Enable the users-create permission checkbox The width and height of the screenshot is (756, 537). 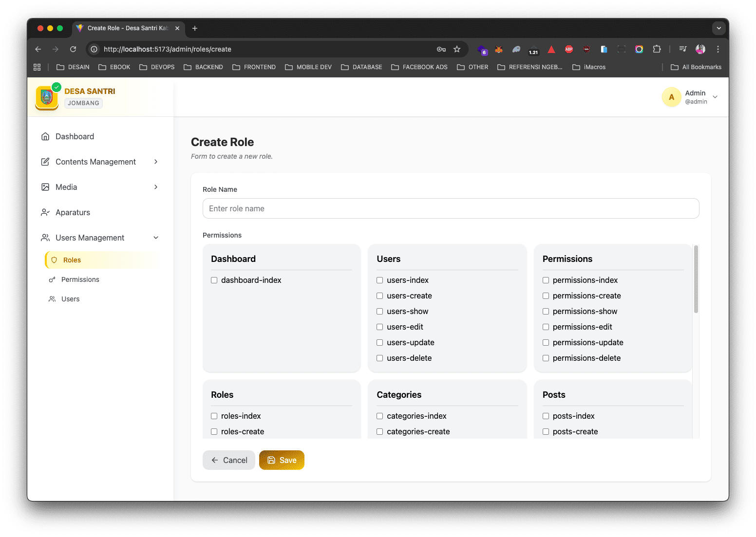380,296
